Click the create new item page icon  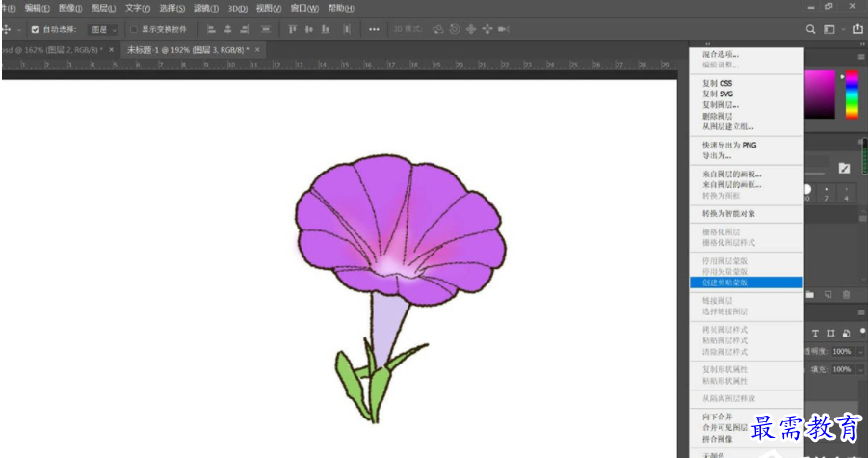pos(829,294)
